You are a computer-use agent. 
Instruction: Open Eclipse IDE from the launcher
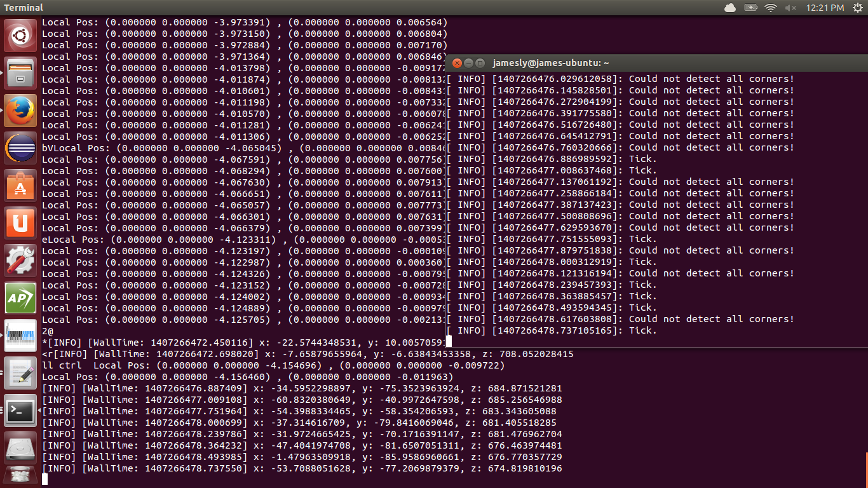(x=20, y=148)
